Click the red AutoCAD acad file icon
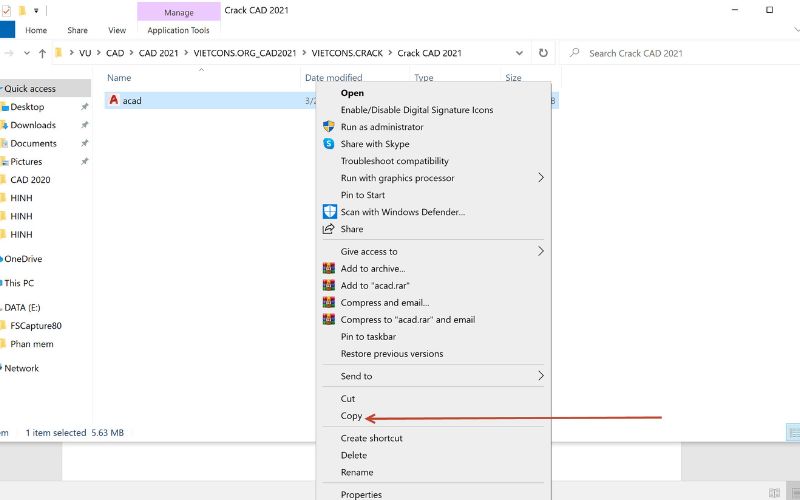800x500 pixels. coord(113,100)
